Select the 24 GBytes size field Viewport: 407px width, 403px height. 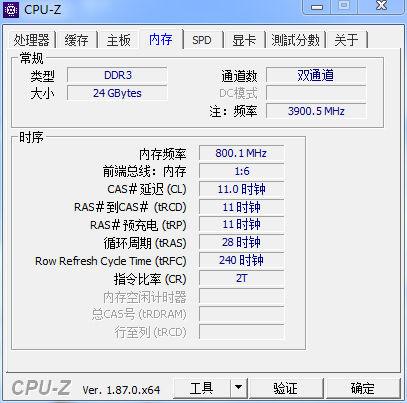(117, 93)
